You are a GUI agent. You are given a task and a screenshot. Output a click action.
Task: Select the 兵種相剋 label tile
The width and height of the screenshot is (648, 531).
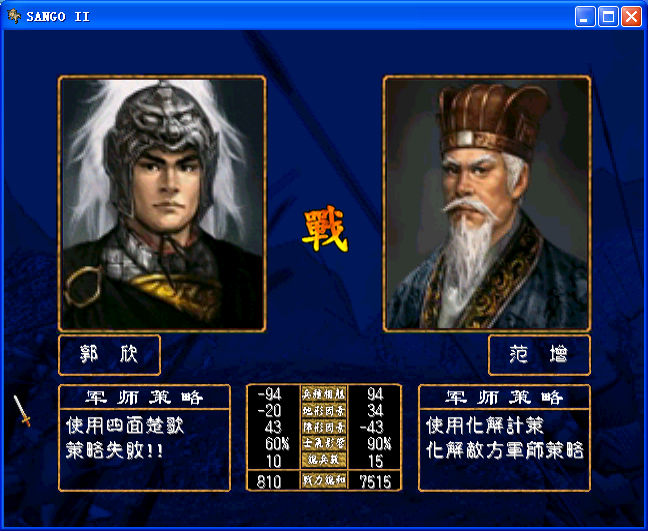pyautogui.click(x=324, y=394)
